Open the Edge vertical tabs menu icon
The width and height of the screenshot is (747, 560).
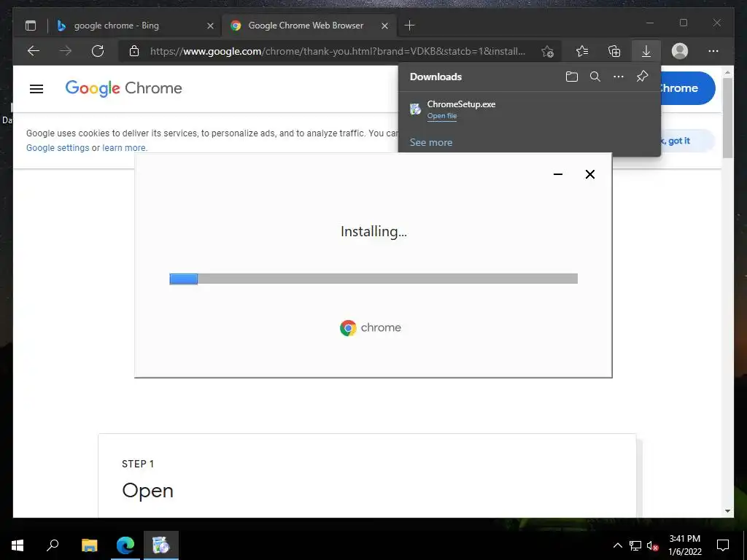(x=31, y=26)
